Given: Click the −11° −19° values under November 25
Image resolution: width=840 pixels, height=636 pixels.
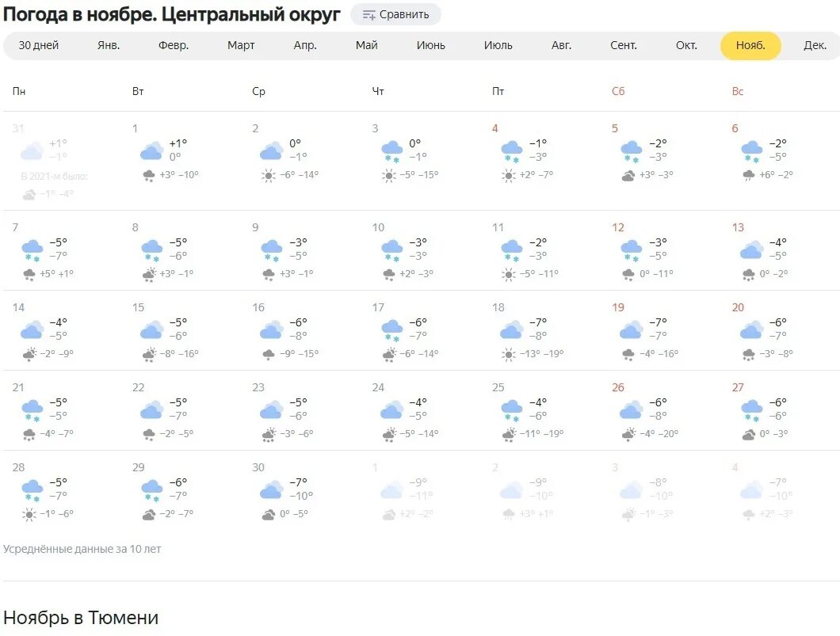Looking at the screenshot, I should coord(541,434).
